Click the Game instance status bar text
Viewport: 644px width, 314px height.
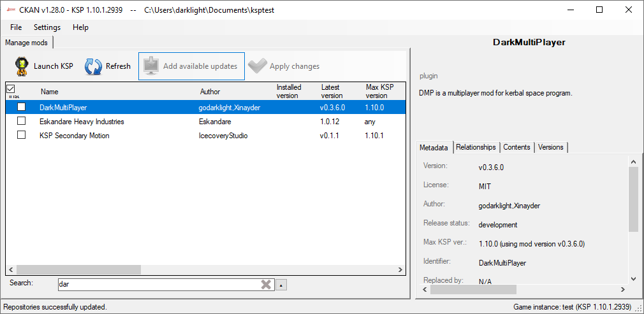click(x=572, y=306)
